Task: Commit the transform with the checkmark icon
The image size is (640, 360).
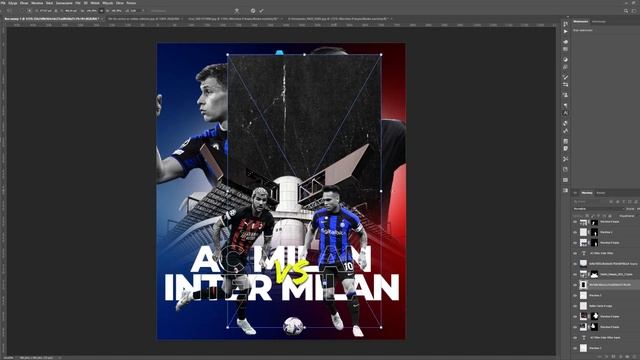Action: click(x=261, y=11)
